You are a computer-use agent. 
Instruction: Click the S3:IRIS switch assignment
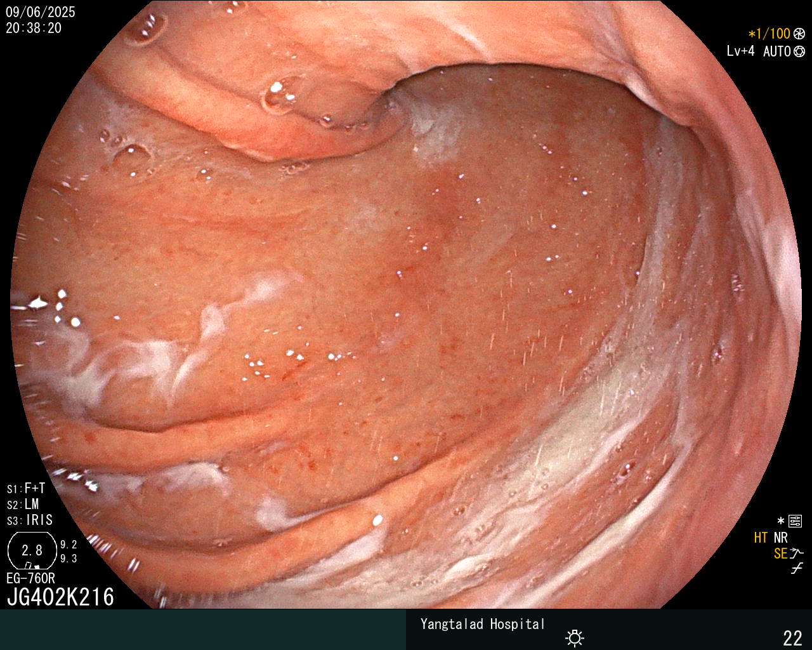pos(30,521)
